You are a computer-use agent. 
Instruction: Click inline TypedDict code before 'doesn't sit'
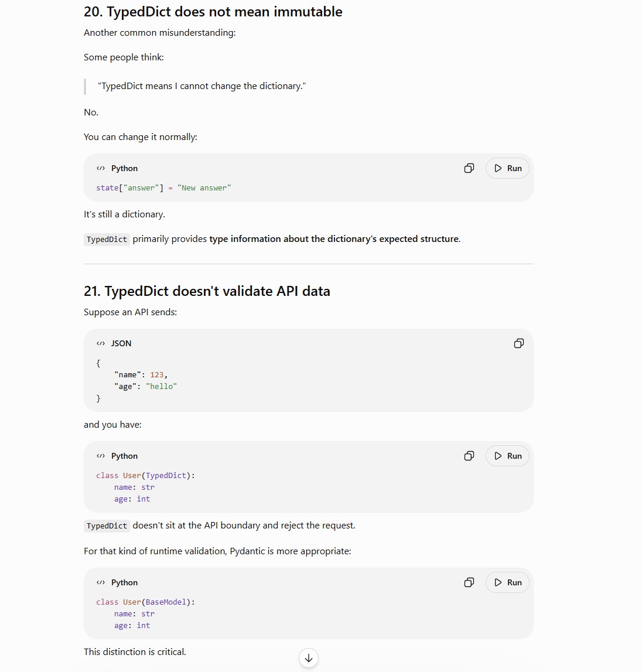107,526
